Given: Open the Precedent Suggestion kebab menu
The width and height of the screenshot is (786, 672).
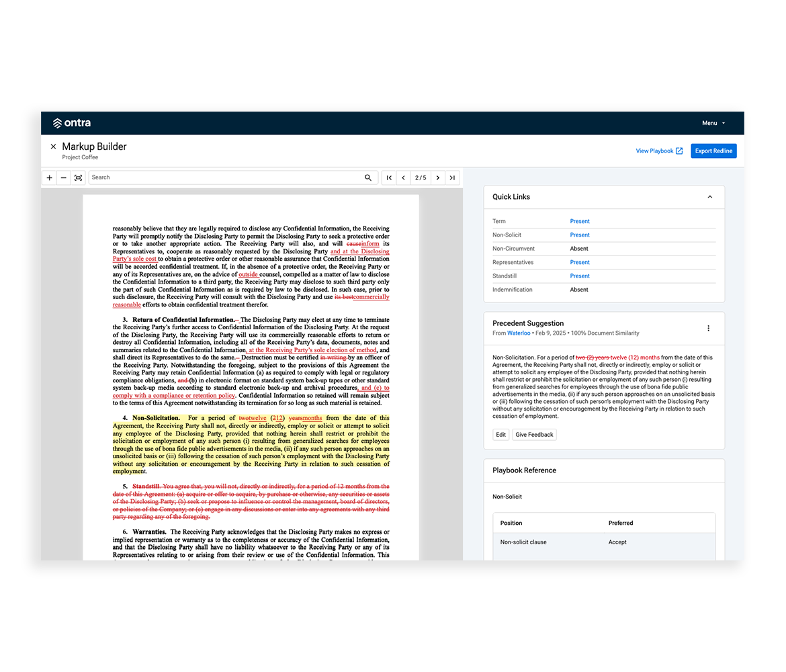Looking at the screenshot, I should 708,327.
